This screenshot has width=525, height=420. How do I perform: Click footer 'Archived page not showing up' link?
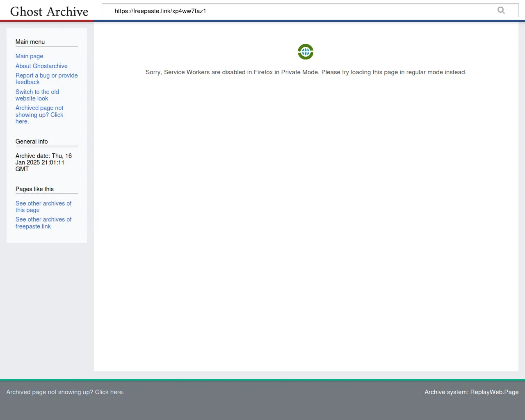click(x=65, y=392)
